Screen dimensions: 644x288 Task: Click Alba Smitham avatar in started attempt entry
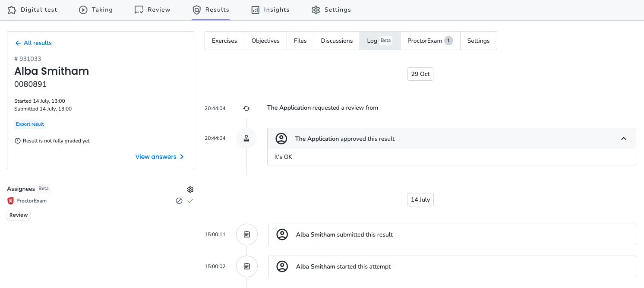[x=282, y=266]
